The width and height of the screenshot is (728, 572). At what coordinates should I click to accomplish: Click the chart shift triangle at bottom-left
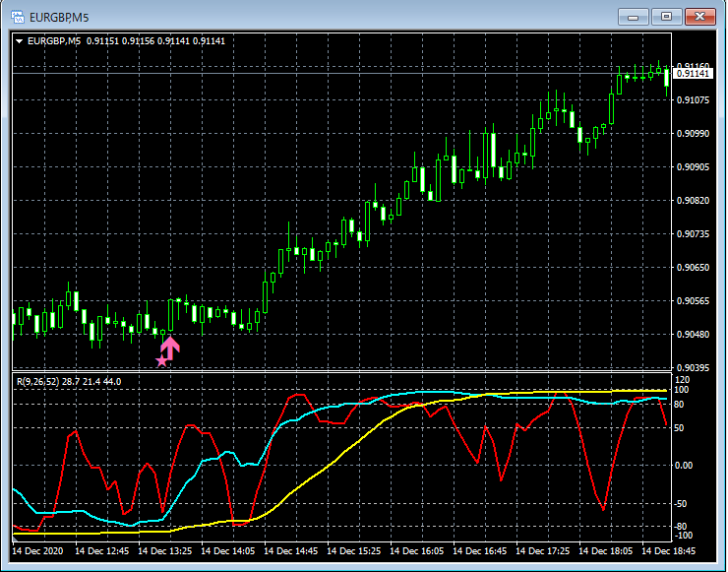(16, 540)
